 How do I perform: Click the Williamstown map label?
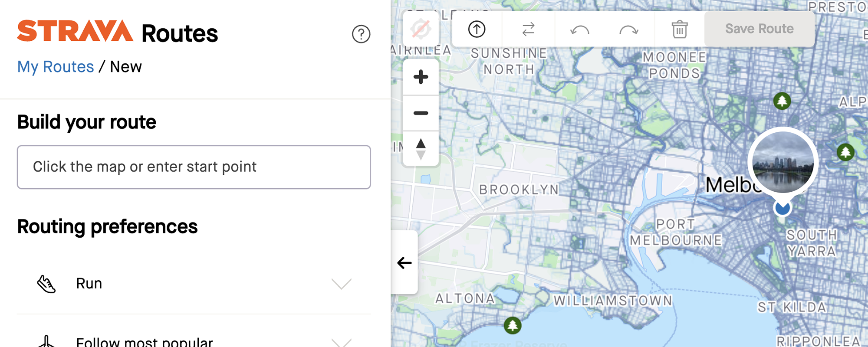[x=613, y=301]
